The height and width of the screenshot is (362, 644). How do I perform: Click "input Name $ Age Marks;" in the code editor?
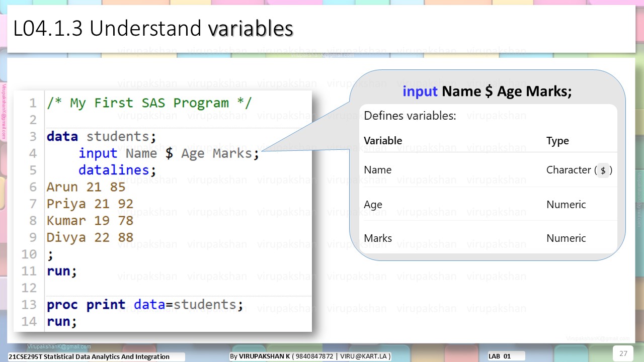169,153
